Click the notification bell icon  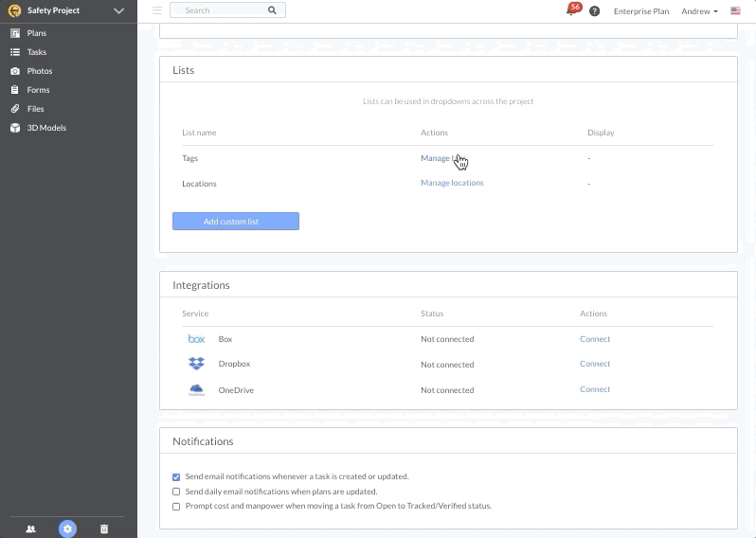pyautogui.click(x=571, y=11)
